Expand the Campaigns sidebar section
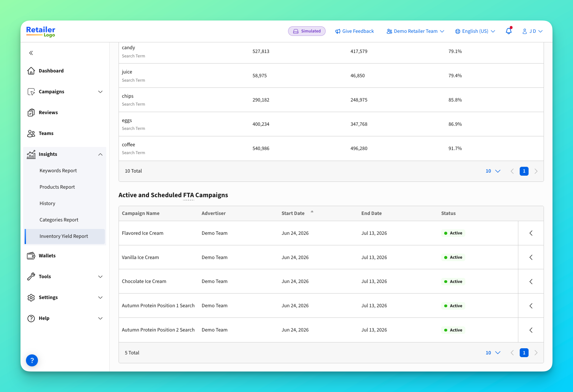This screenshot has width=573, height=392. [x=65, y=92]
